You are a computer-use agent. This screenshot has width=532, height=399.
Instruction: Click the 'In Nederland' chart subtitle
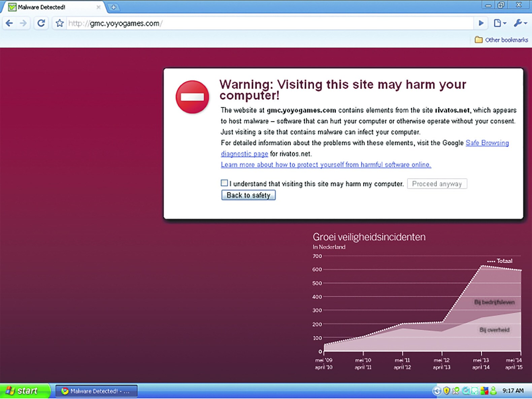329,247
